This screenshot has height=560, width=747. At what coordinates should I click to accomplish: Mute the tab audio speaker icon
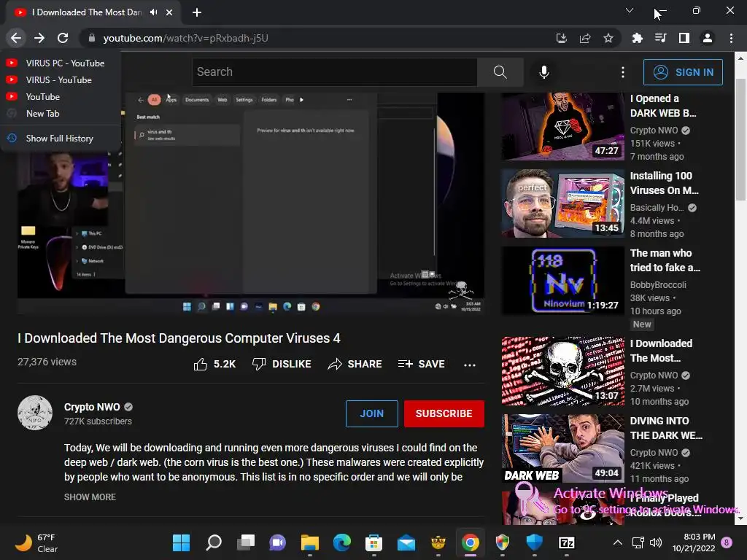[x=153, y=12]
